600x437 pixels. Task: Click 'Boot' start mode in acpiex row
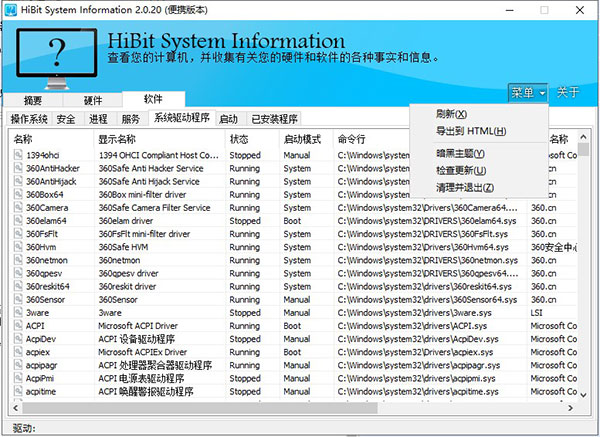[x=292, y=352]
